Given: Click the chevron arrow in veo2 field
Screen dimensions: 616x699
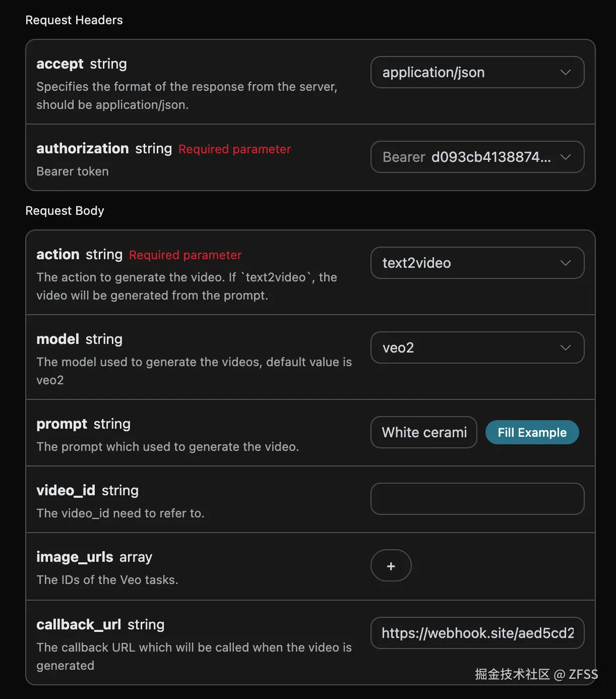Looking at the screenshot, I should click(565, 348).
